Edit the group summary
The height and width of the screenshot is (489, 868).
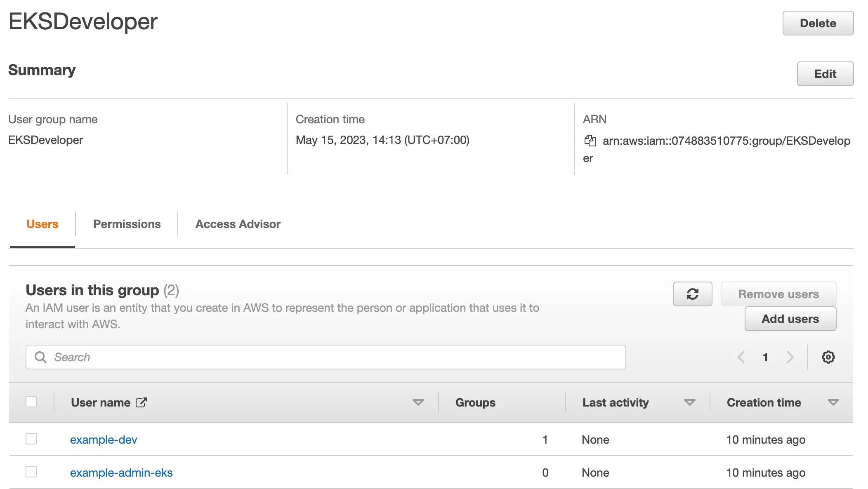pyautogui.click(x=825, y=74)
